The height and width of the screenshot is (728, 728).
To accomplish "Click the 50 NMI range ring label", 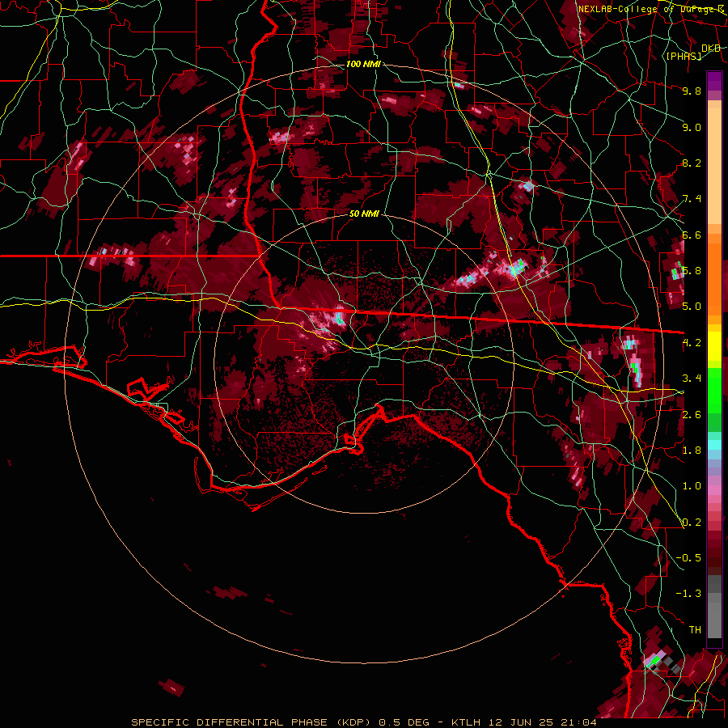I will click(364, 214).
